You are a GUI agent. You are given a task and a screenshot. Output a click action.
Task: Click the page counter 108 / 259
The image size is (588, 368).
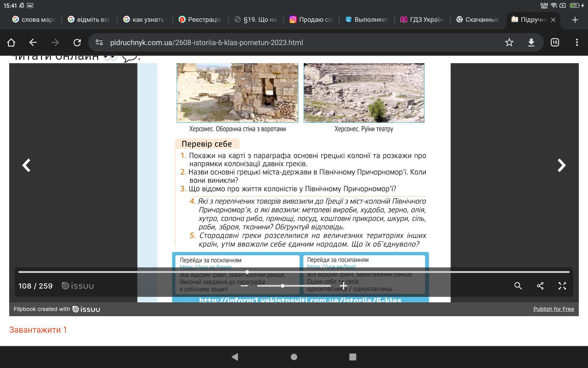[36, 286]
